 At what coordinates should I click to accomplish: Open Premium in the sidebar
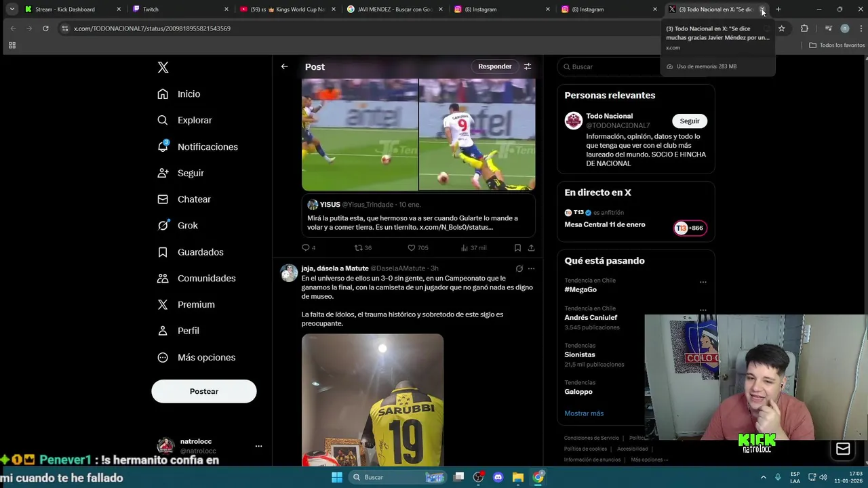click(x=186, y=305)
